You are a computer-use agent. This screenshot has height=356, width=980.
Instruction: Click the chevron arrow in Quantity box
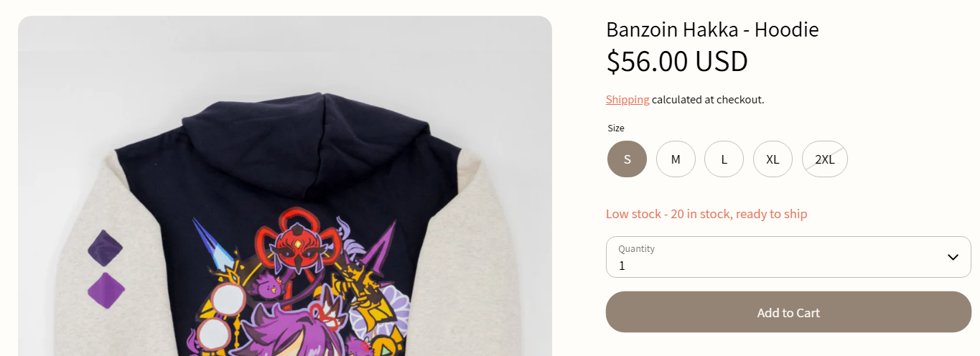click(x=953, y=257)
